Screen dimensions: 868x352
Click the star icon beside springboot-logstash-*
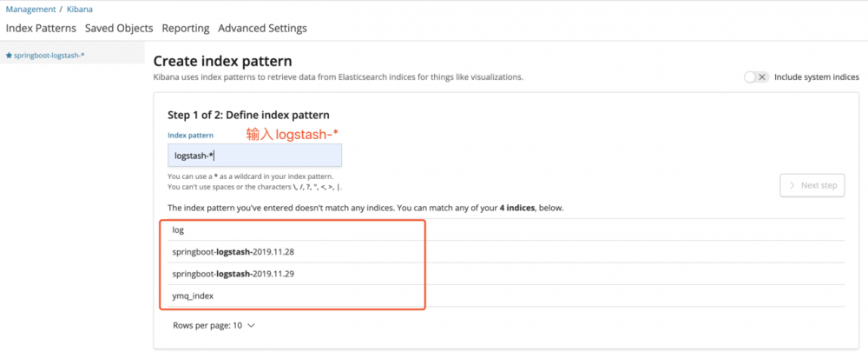pyautogui.click(x=9, y=56)
